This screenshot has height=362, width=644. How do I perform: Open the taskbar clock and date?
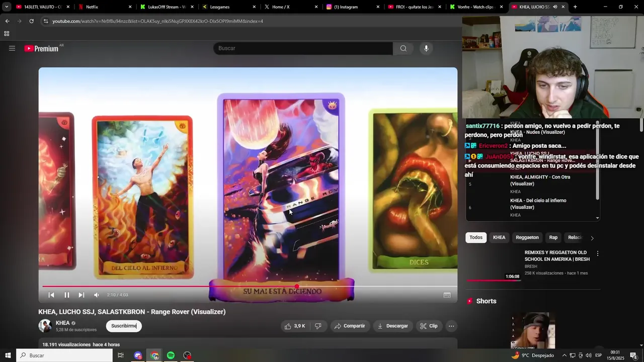[x=615, y=355]
